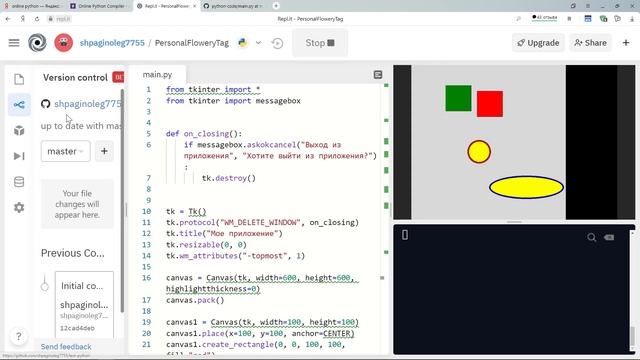Open the master branch dropdown
Screen dimensions: 640x360
point(65,151)
